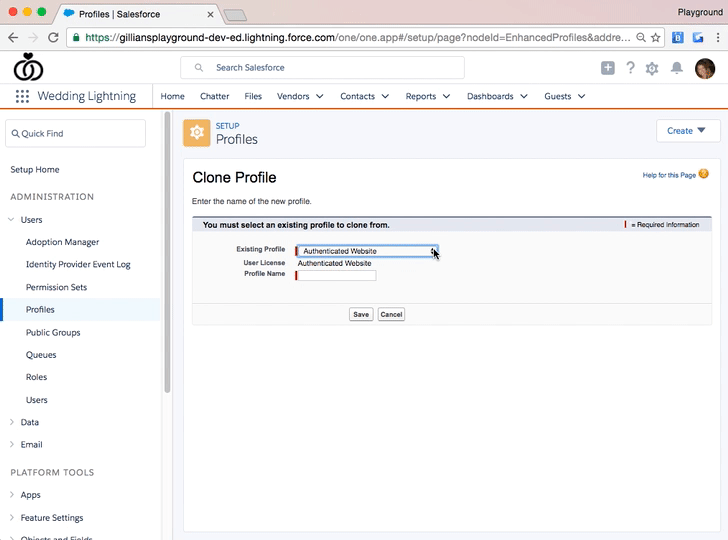Bookmark page with the star icon

tap(656, 38)
